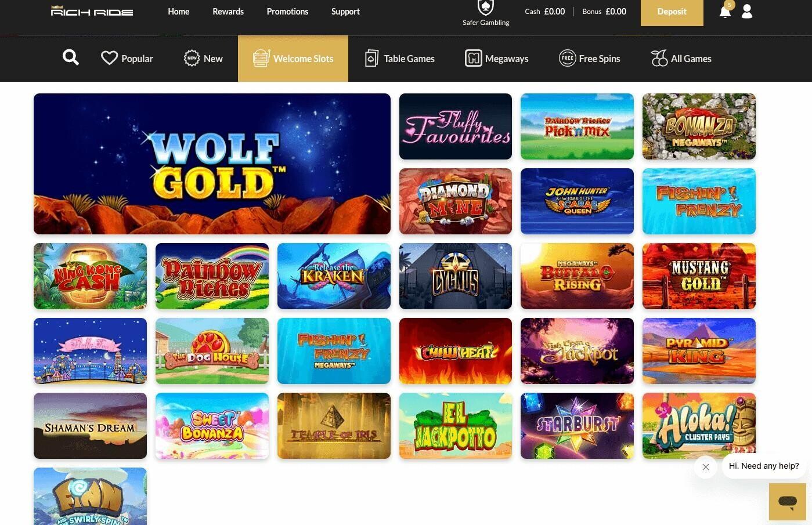Open the Rewards menu item

(228, 12)
